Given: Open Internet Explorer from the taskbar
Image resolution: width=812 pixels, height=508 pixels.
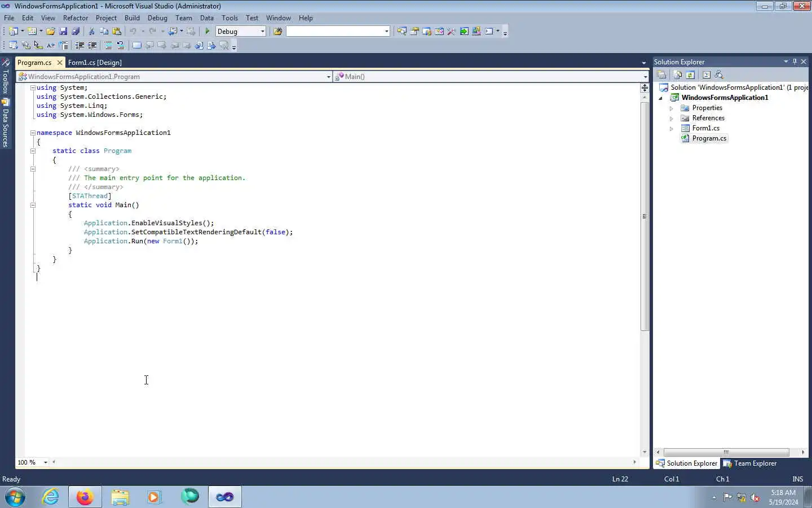Looking at the screenshot, I should pos(51,497).
